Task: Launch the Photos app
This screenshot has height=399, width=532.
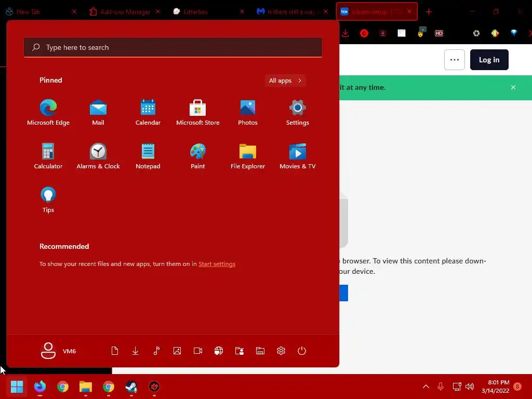Action: point(248,113)
